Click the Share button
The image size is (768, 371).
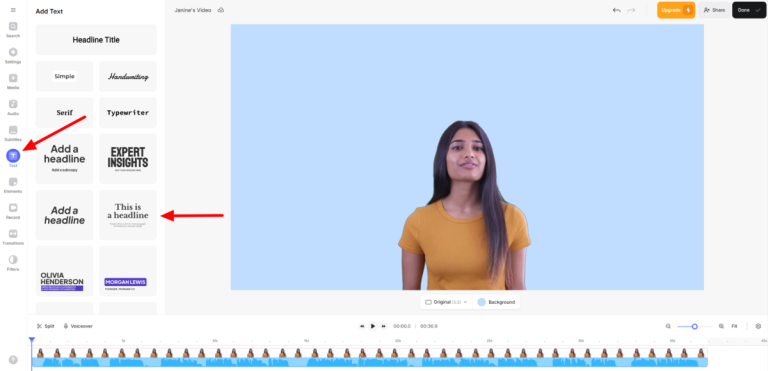pyautogui.click(x=714, y=10)
